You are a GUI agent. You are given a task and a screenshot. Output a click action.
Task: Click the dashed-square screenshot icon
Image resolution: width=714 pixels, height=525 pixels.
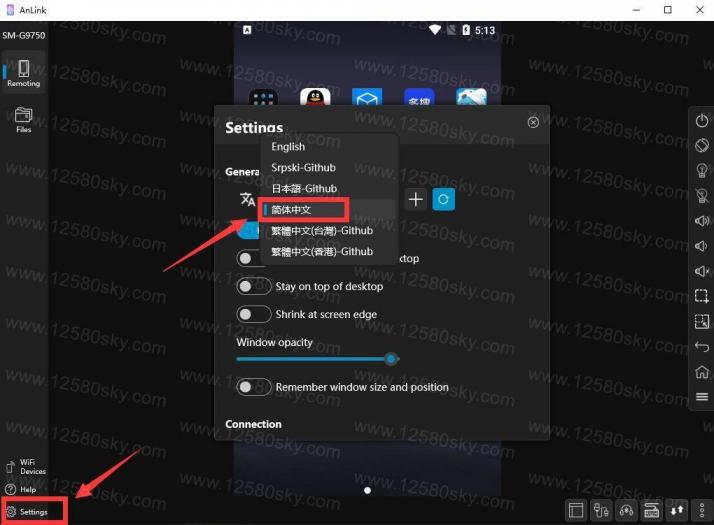pyautogui.click(x=702, y=296)
